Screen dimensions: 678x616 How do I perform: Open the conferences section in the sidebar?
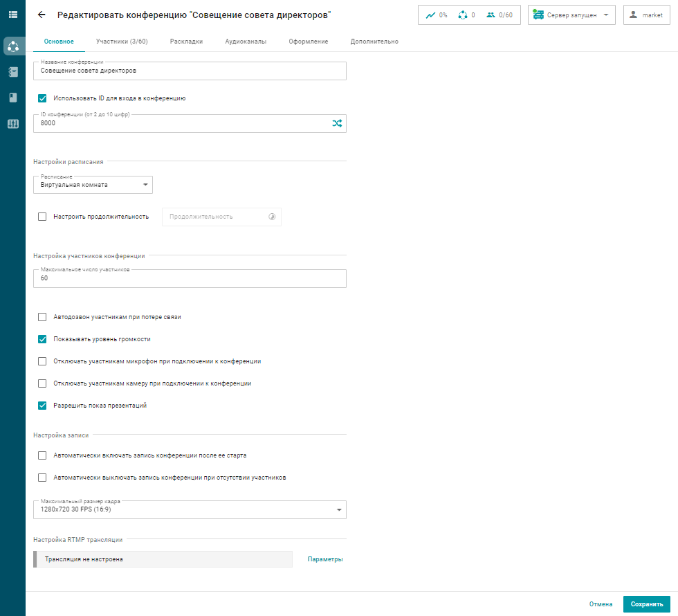(x=12, y=46)
